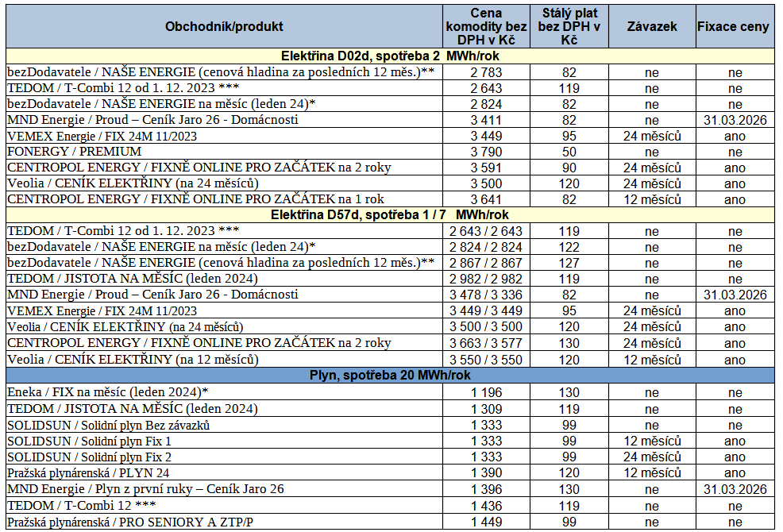The image size is (783, 532).
Task: Select the Elektřina D02d section heading
Action: pos(390,56)
